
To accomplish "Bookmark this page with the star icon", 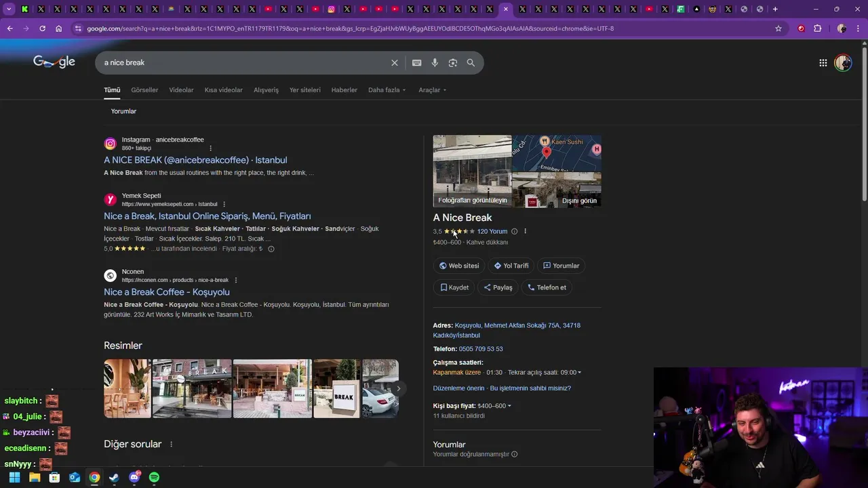I will tap(778, 28).
